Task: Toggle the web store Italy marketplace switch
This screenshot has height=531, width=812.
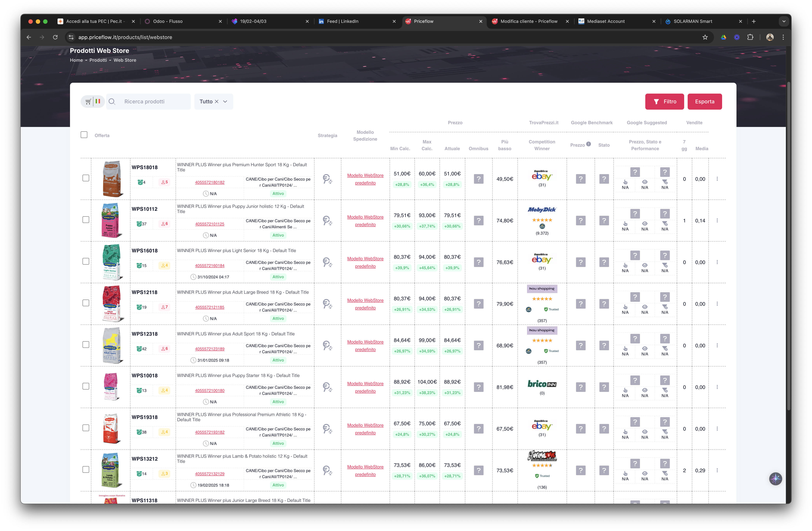Action: click(92, 101)
